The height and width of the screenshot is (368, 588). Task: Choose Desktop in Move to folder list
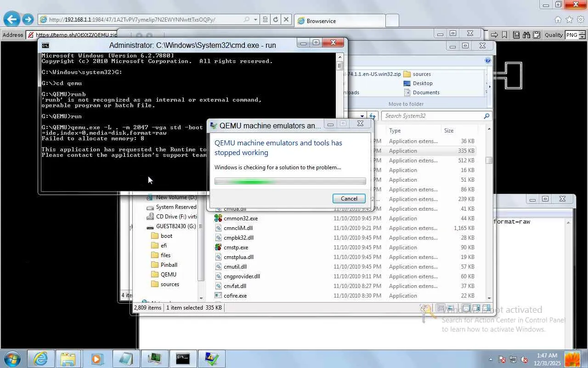[418, 83]
